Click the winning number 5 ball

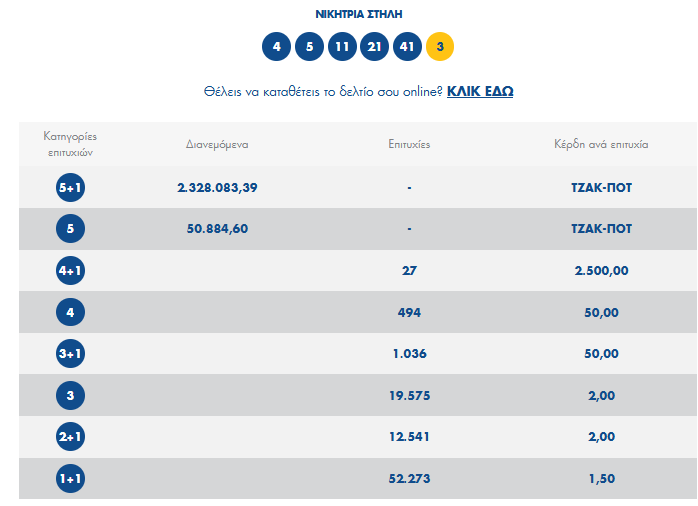point(309,46)
